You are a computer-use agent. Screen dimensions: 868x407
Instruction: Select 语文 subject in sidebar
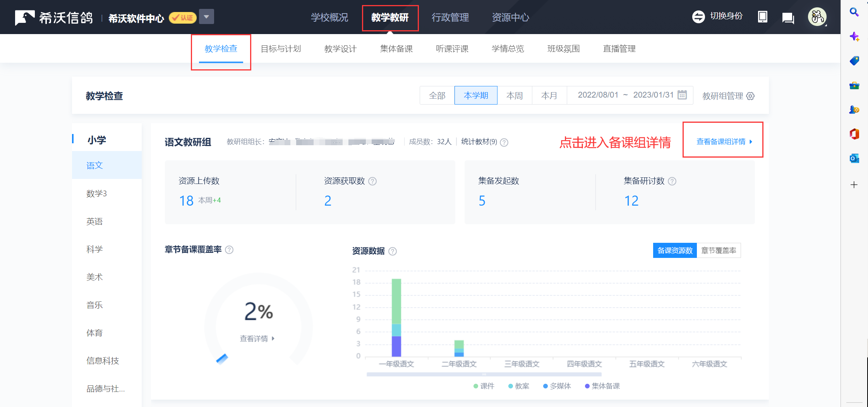pyautogui.click(x=107, y=165)
